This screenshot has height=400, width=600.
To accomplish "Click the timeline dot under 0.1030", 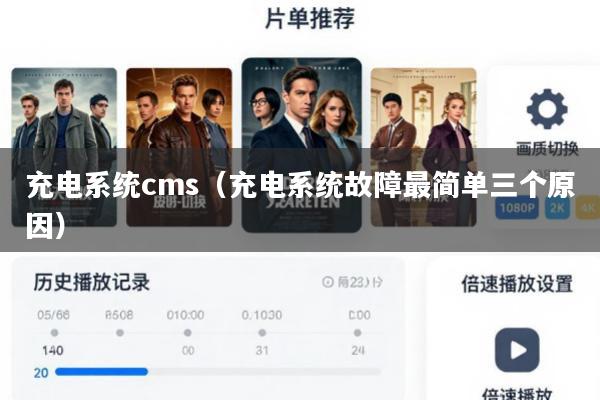I will (x=262, y=333).
